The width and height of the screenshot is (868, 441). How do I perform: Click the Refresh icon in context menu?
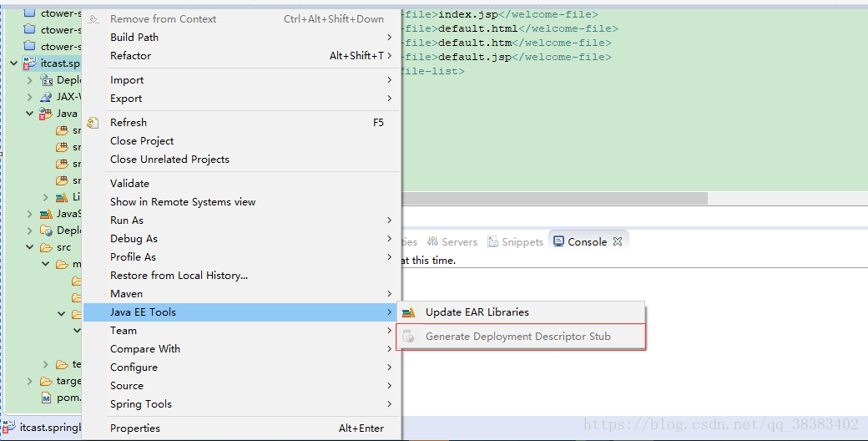93,123
